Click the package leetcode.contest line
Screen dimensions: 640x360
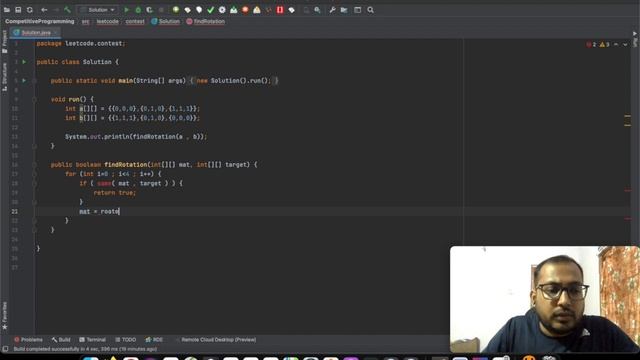(x=81, y=44)
